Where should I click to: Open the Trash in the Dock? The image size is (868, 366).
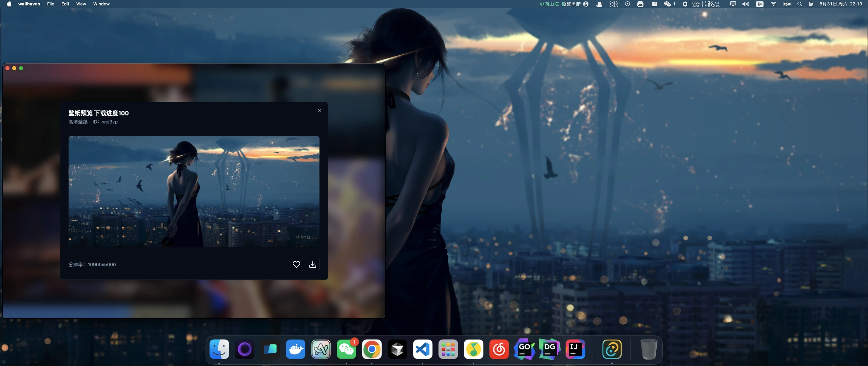(649, 349)
